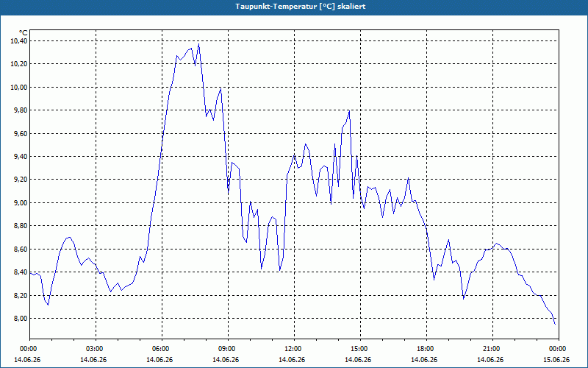Image resolution: width=588 pixels, height=368 pixels.
Task: Select the 03:00 time label
Action: [x=96, y=349]
